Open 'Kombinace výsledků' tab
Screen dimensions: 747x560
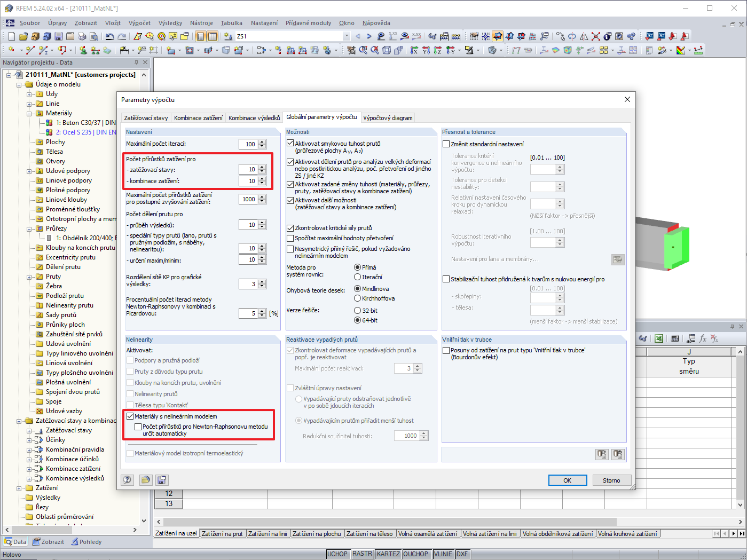254,118
